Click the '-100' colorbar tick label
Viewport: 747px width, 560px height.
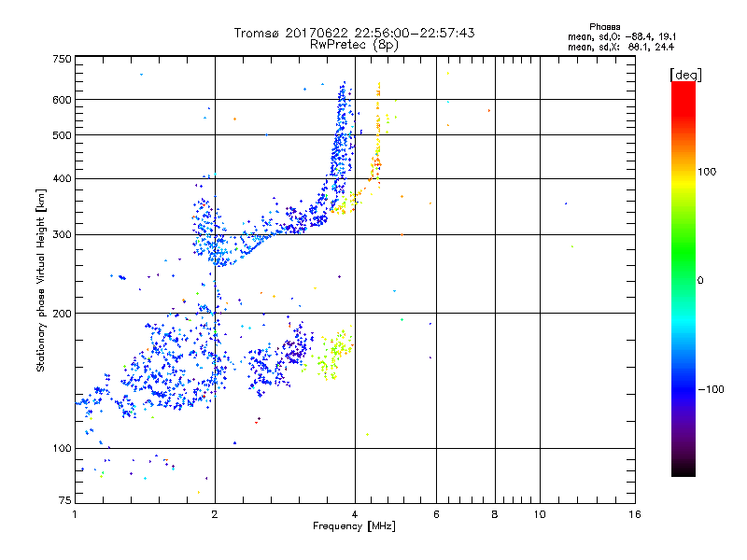point(711,389)
